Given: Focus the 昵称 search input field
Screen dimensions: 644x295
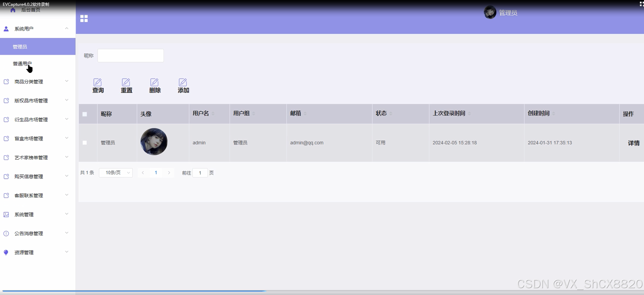Looking at the screenshot, I should [x=131, y=56].
